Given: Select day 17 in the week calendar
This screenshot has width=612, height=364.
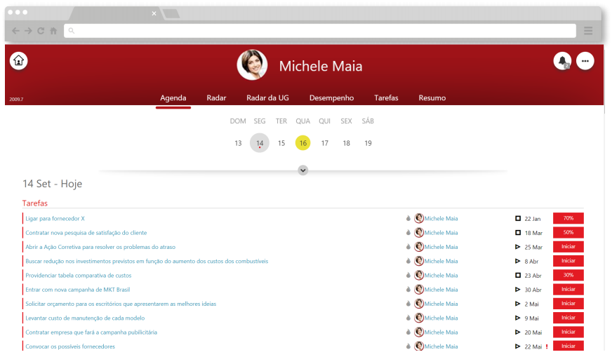Looking at the screenshot, I should click(x=325, y=143).
